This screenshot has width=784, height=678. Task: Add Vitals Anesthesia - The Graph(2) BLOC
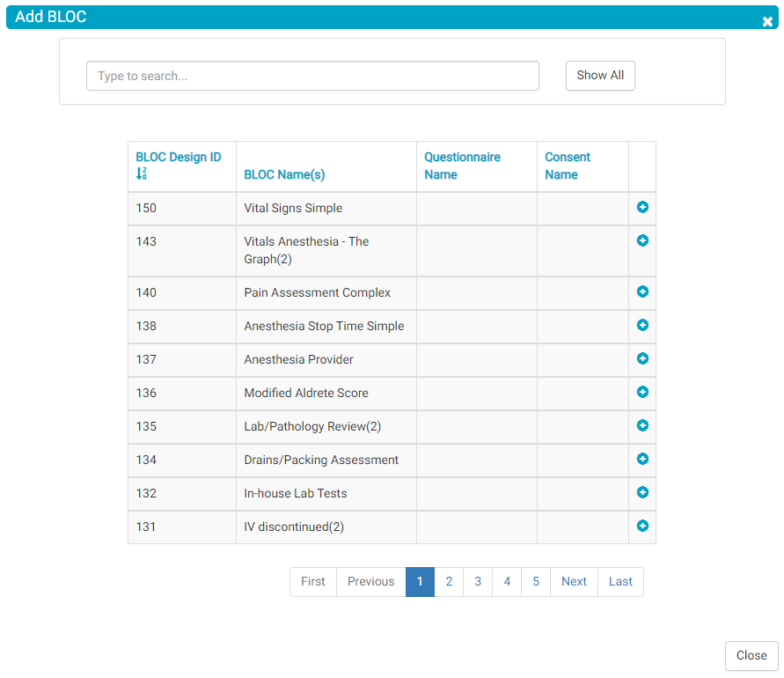tap(642, 240)
